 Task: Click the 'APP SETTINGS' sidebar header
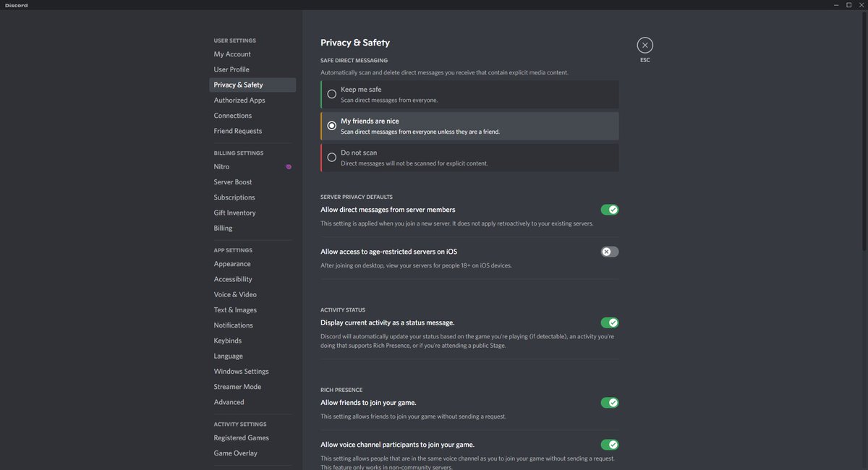(233, 250)
